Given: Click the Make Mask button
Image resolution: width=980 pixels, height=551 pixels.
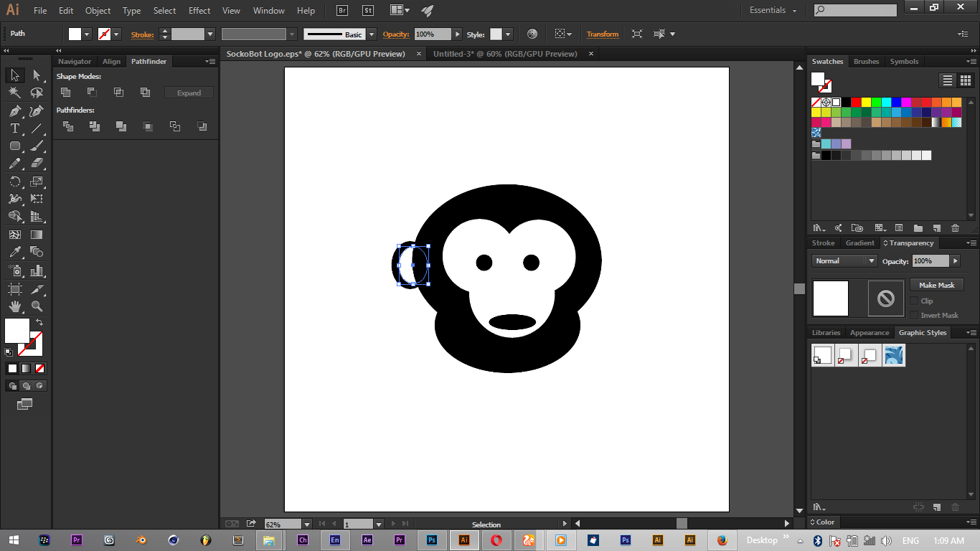Looking at the screenshot, I should click(x=936, y=285).
